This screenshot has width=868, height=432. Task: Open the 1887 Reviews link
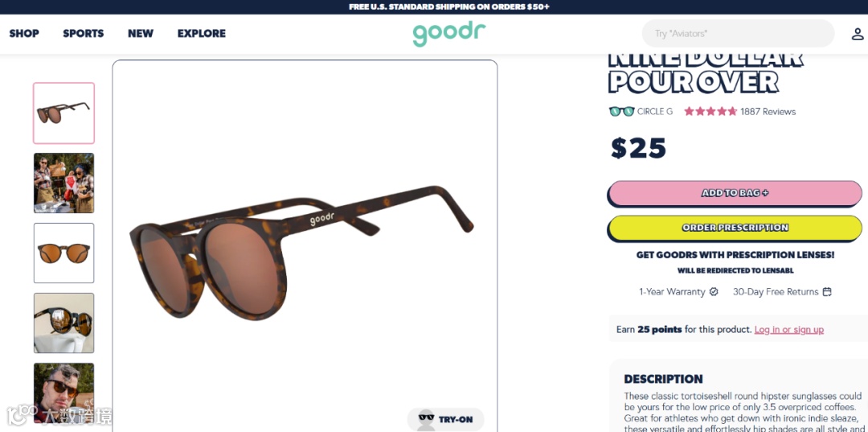tap(768, 111)
